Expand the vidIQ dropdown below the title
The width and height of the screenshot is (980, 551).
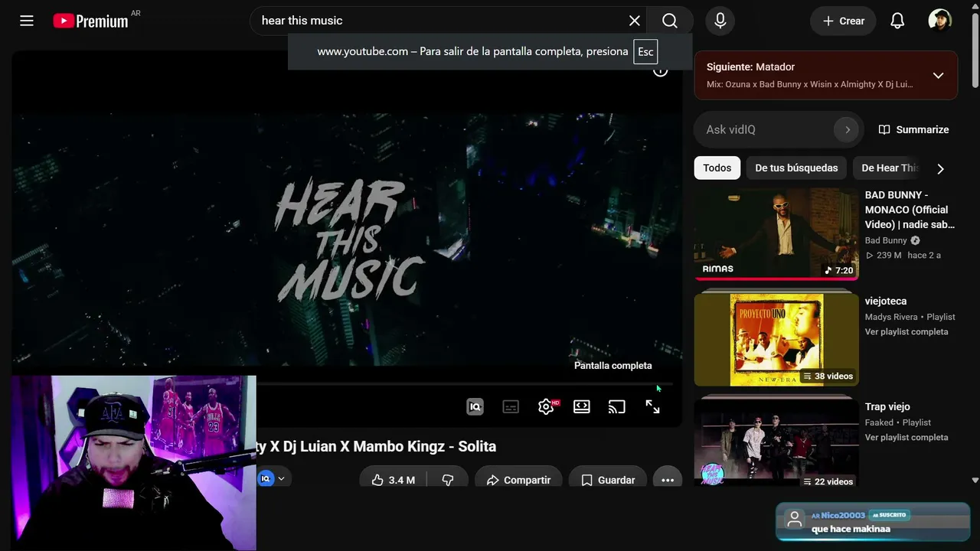[x=281, y=479]
